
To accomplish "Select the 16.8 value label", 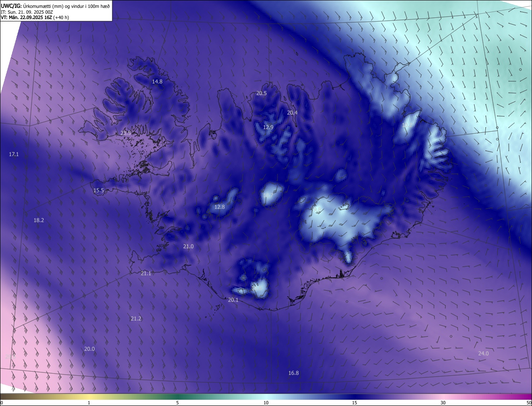I will point(293,373).
